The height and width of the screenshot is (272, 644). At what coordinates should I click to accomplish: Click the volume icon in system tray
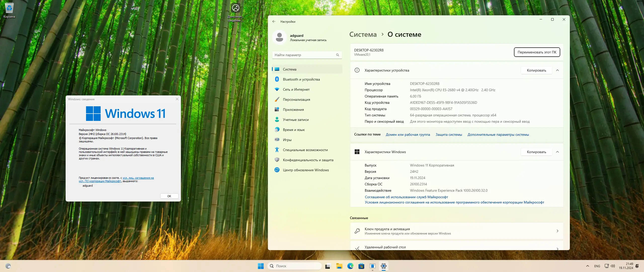coord(612,266)
